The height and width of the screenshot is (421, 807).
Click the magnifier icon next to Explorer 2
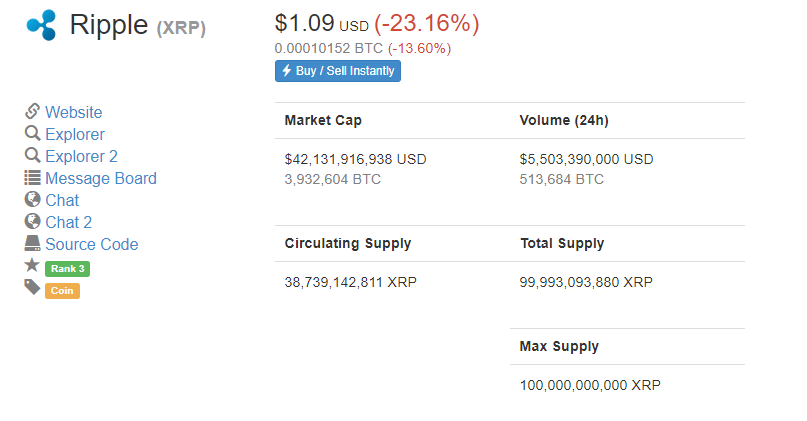point(32,155)
